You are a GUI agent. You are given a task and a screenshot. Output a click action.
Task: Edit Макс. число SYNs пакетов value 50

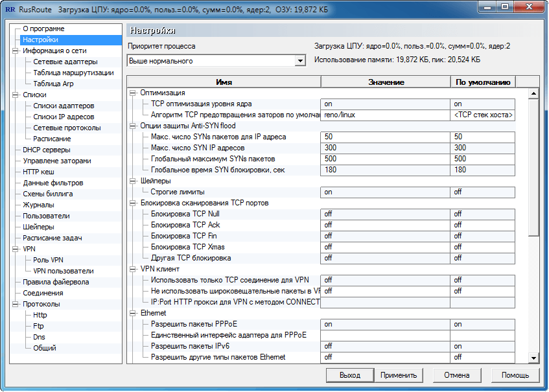tap(385, 137)
